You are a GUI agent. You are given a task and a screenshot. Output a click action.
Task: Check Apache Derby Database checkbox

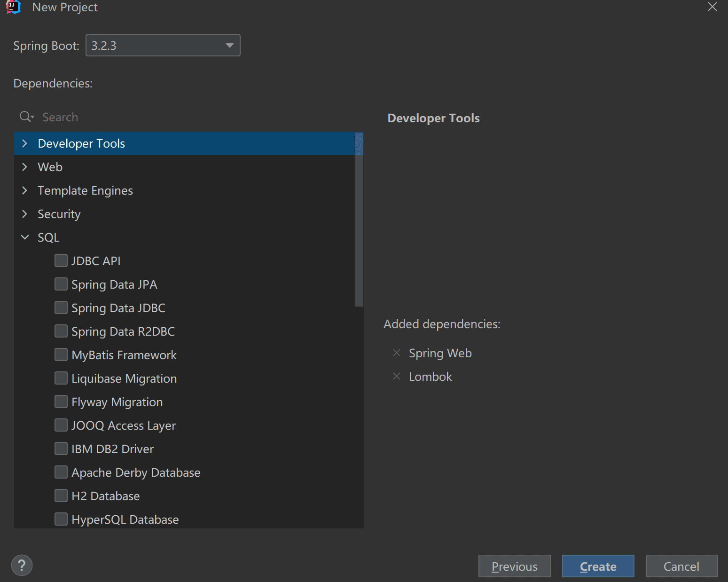(61, 472)
